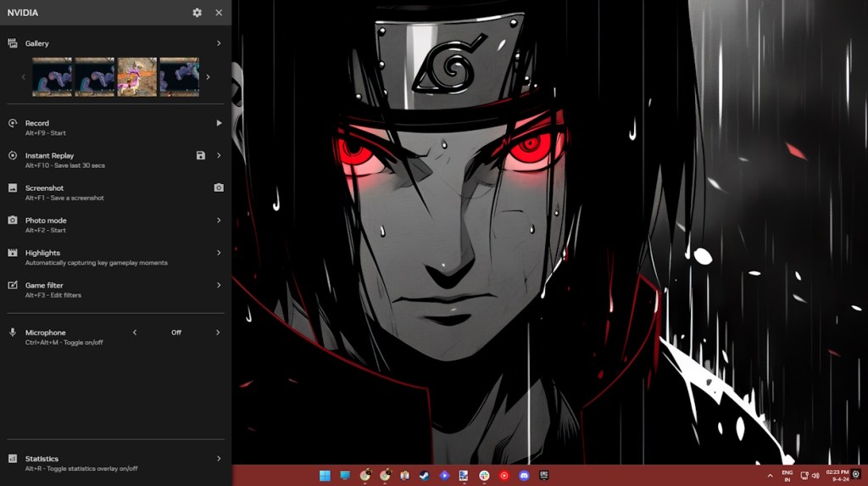Image resolution: width=868 pixels, height=486 pixels.
Task: Start recording with the play arrow
Action: (x=219, y=123)
